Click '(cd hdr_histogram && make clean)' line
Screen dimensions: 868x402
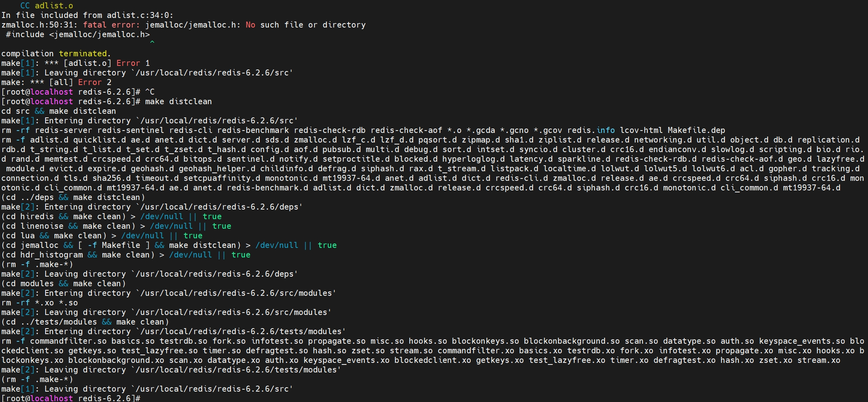click(126, 255)
